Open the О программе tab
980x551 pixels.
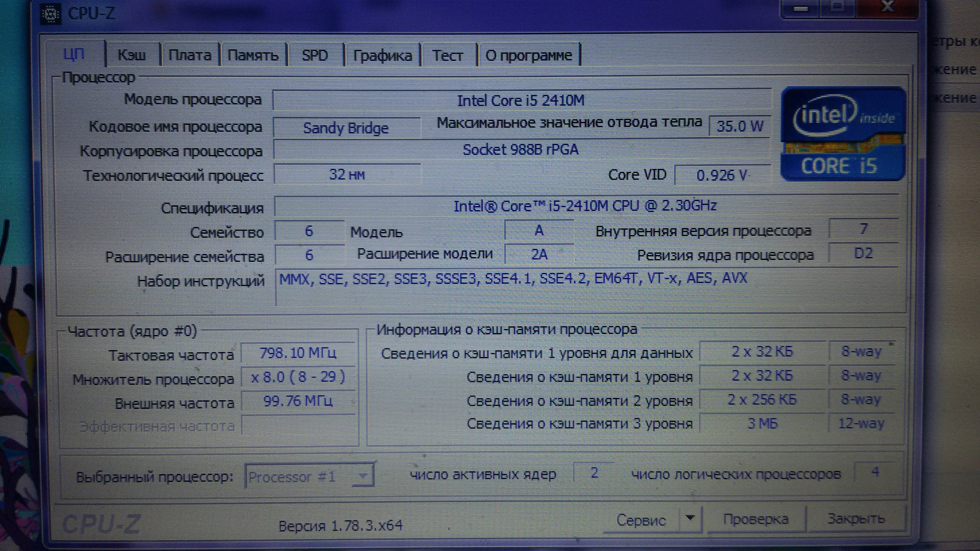coord(529,55)
